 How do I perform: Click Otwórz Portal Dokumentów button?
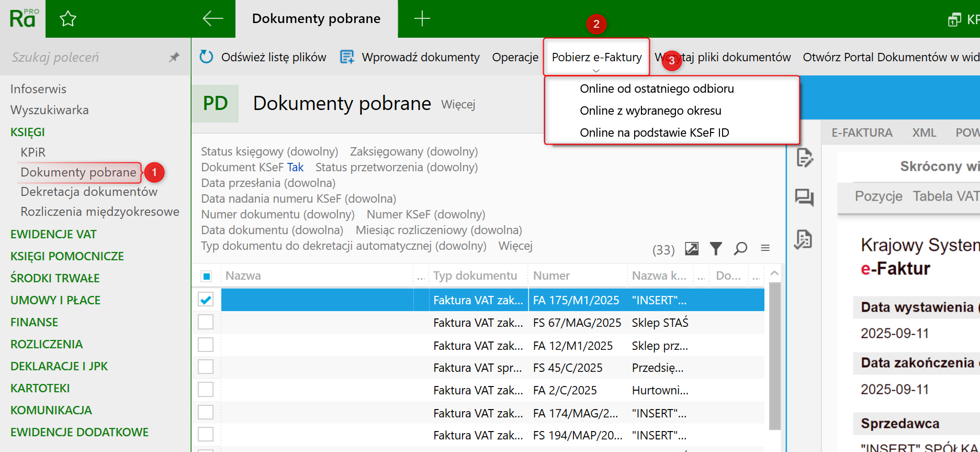[891, 57]
